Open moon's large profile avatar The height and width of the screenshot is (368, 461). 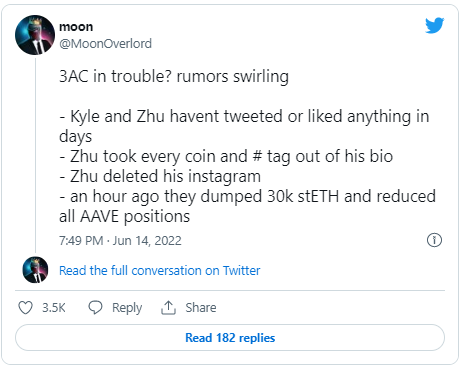coord(35,35)
